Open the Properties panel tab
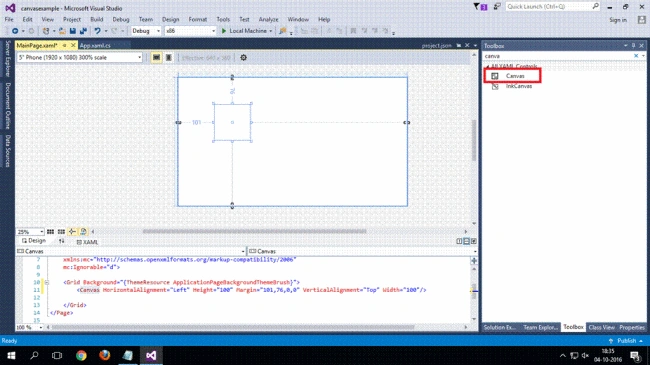 tap(632, 328)
